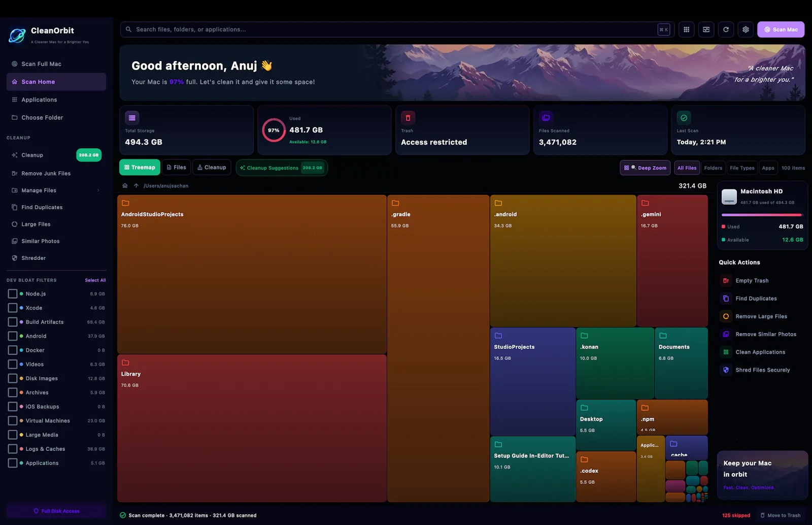Select the File Types filter tab
The width and height of the screenshot is (812, 525).
pos(742,168)
